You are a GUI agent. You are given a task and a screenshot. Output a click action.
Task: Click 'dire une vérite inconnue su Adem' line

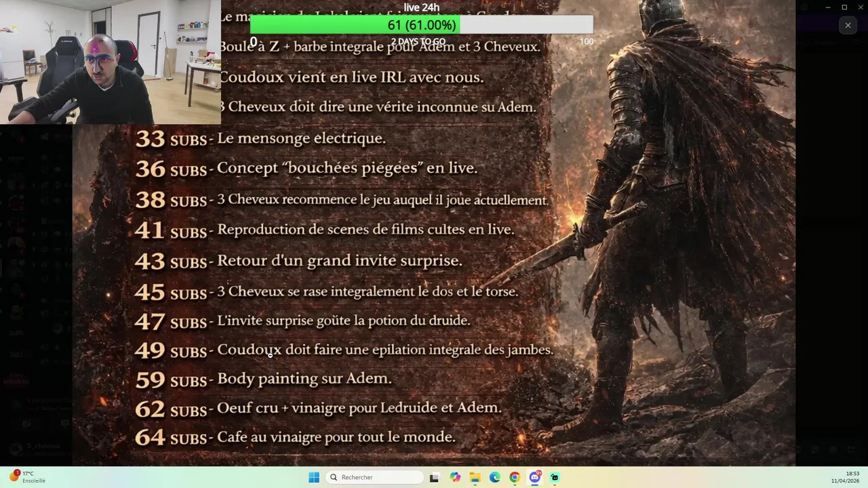378,107
